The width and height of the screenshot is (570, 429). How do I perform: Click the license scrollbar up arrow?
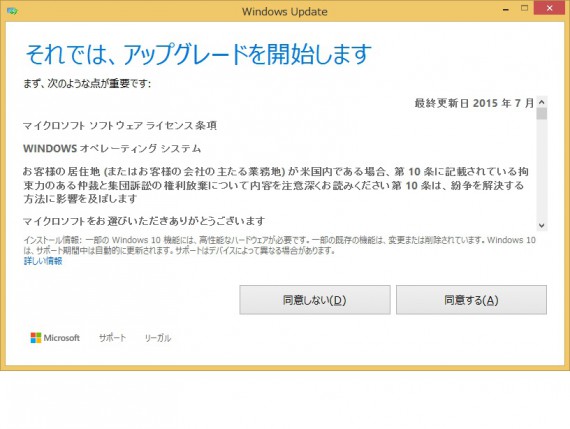tap(542, 102)
